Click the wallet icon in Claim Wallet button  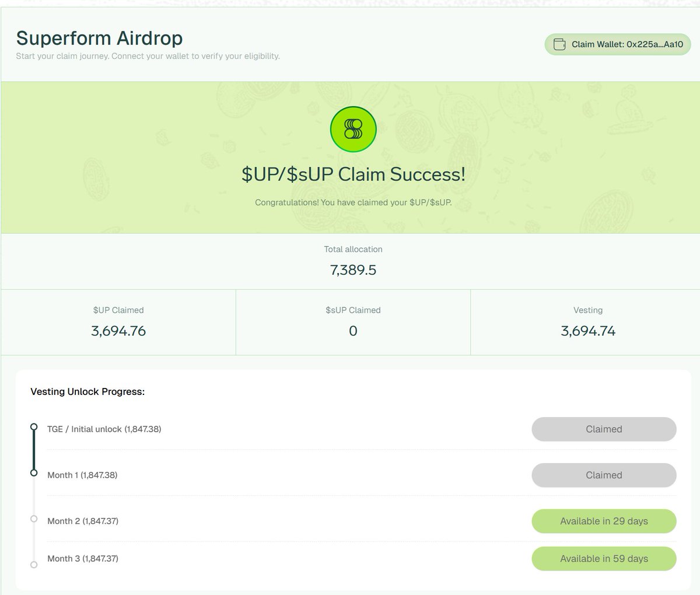coord(559,44)
